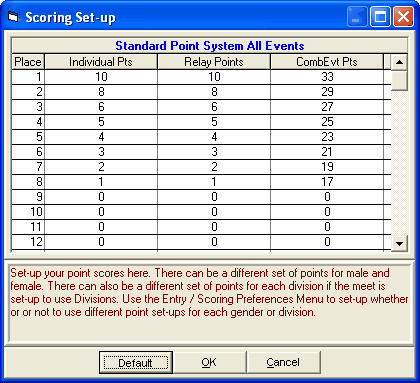
Task: Select the Place 5 row label
Action: click(x=28, y=137)
